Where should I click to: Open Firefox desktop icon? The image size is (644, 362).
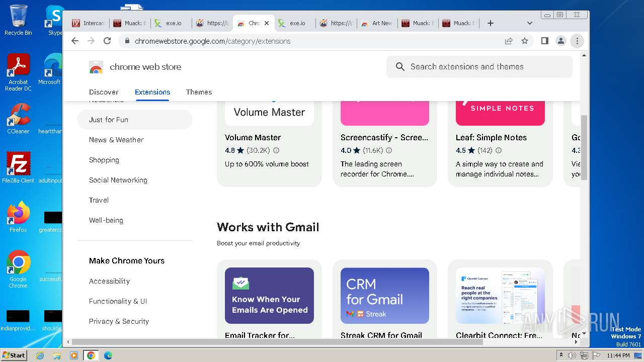(x=18, y=217)
